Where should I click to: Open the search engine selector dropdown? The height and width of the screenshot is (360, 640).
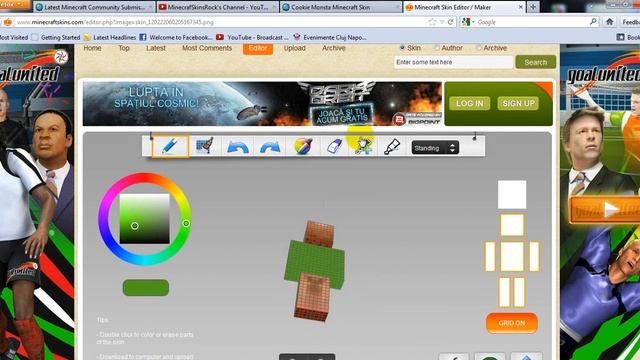pos(468,22)
